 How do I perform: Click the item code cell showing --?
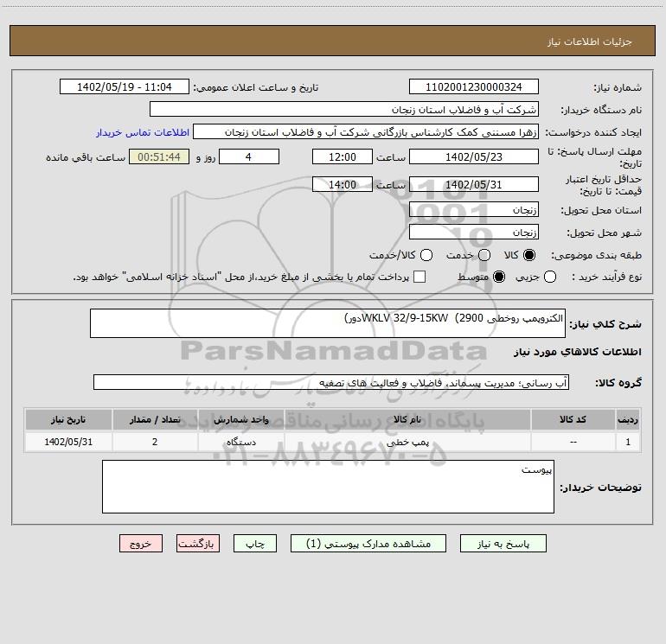tap(573, 442)
